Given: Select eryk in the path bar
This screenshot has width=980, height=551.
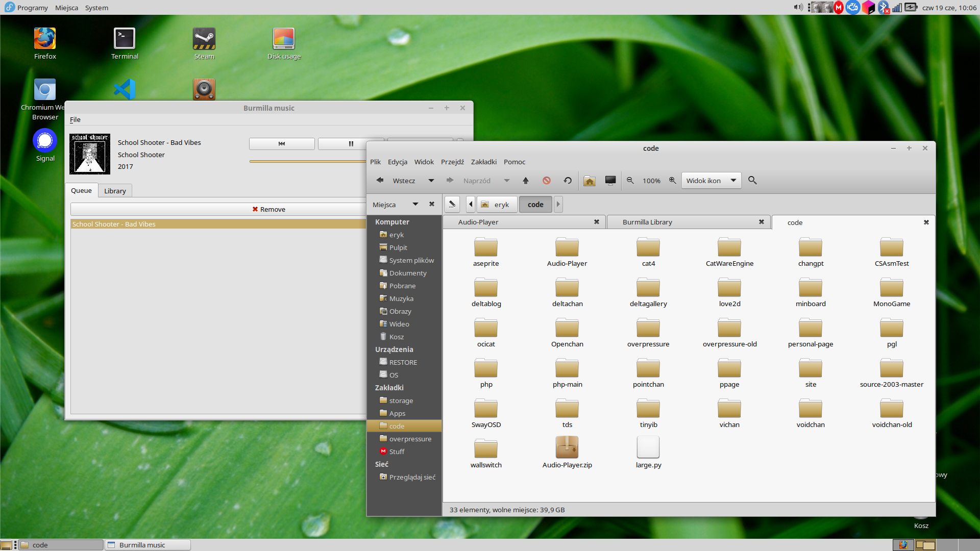Looking at the screenshot, I should pos(497,205).
